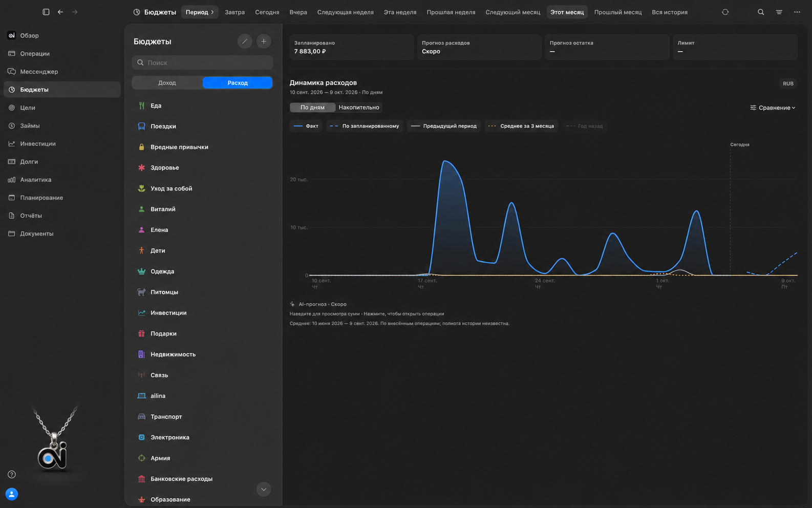Select the Эта неделя period tab
812x508 pixels.
point(400,12)
